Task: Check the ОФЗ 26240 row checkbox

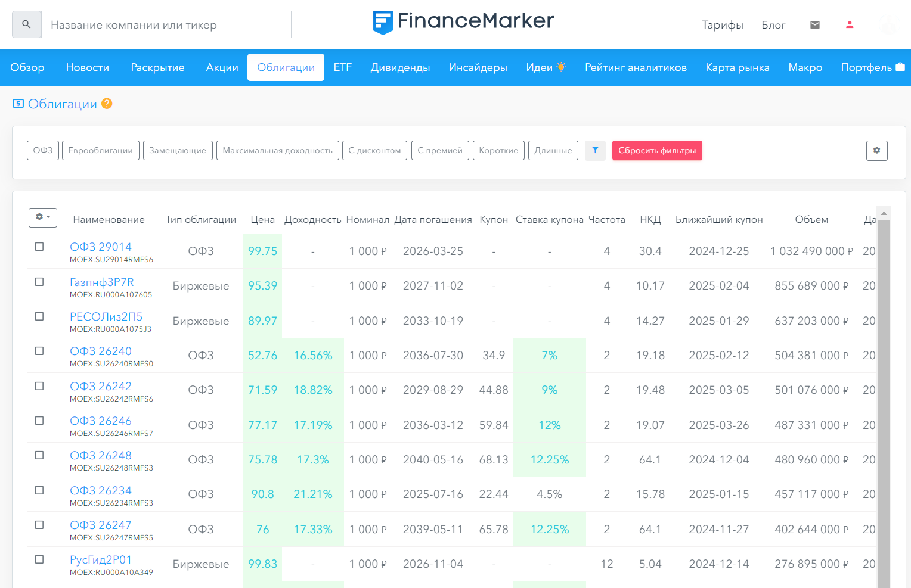Action: pyautogui.click(x=39, y=351)
